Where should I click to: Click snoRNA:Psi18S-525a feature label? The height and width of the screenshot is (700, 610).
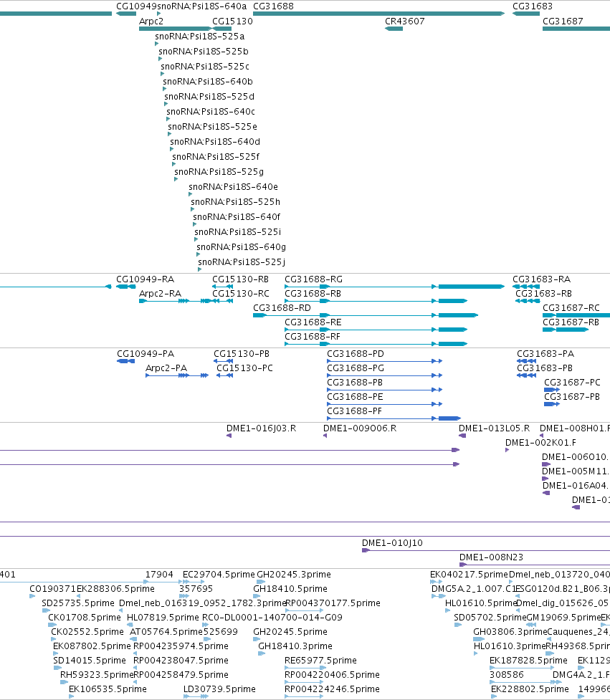(199, 37)
